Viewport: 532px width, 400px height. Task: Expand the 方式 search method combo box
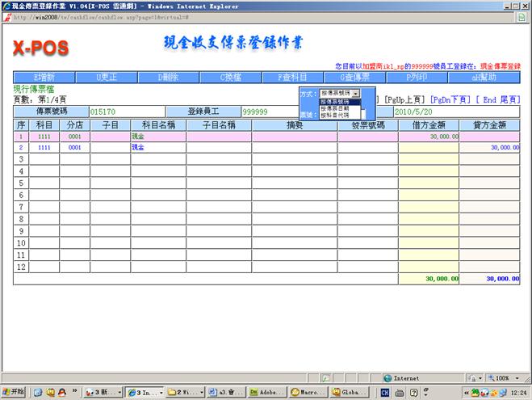tap(356, 94)
